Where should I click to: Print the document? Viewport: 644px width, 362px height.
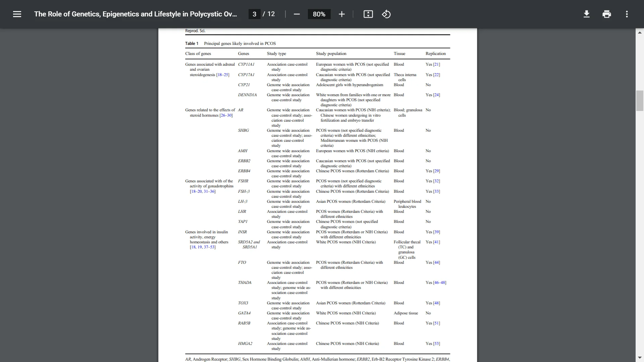pyautogui.click(x=606, y=14)
